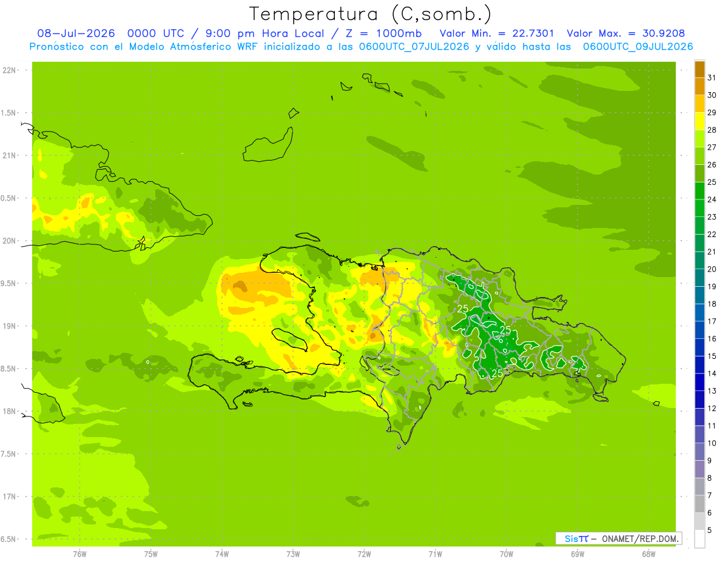The height and width of the screenshot is (562, 728).
Task: Click 'Valor Max. = 30.9208' text
Action: 625,33
